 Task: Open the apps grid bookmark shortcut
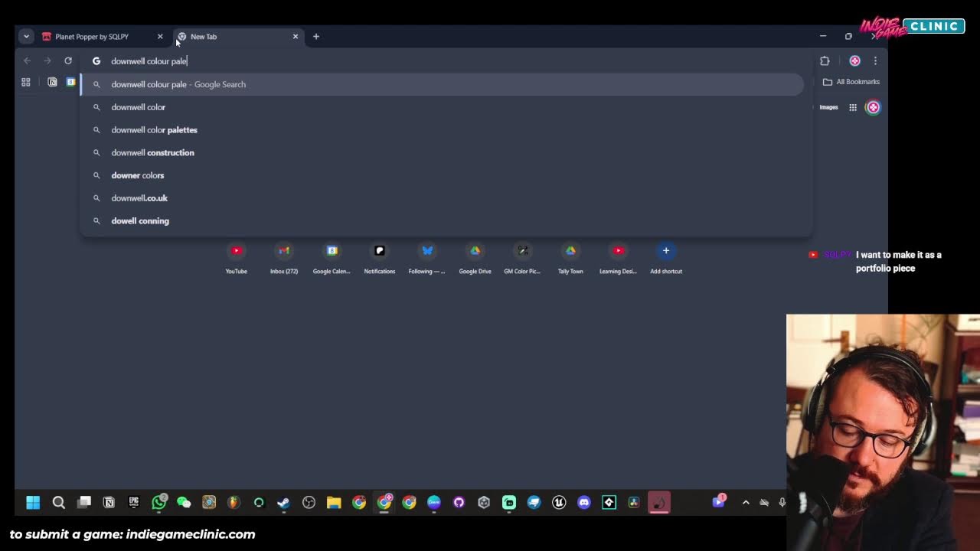point(26,82)
